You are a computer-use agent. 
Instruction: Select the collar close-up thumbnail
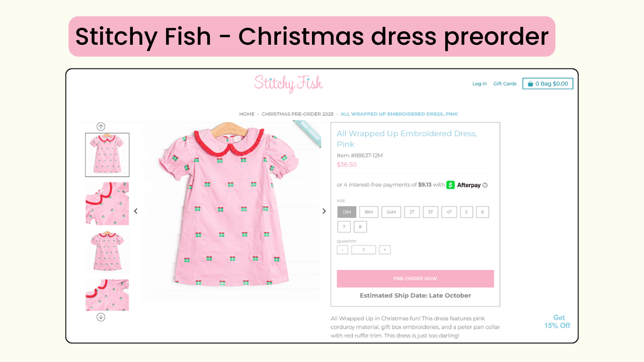pyautogui.click(x=107, y=204)
